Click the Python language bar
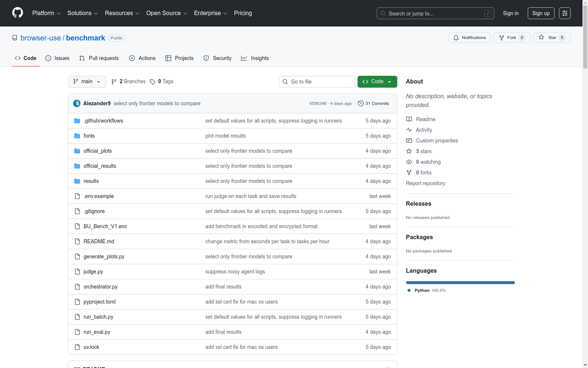The image size is (588, 368). point(460,283)
